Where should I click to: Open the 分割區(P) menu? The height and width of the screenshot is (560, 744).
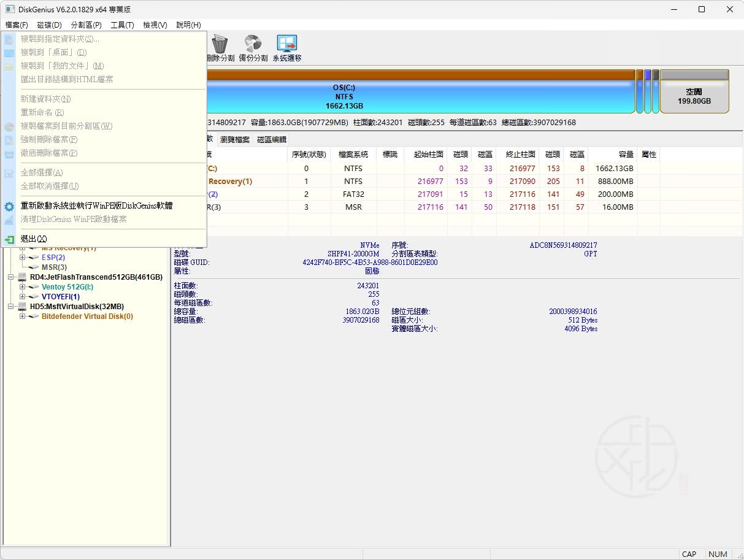(86, 25)
